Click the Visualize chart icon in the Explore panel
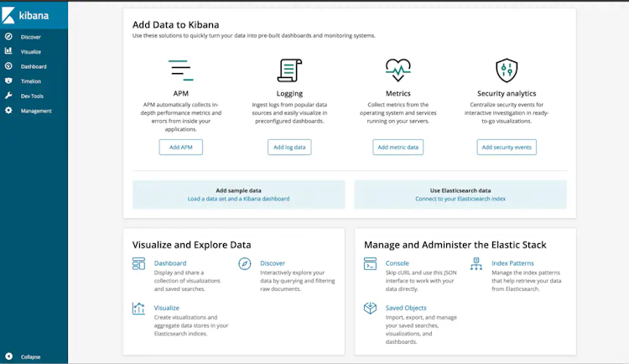This screenshot has height=364, width=629. click(138, 309)
